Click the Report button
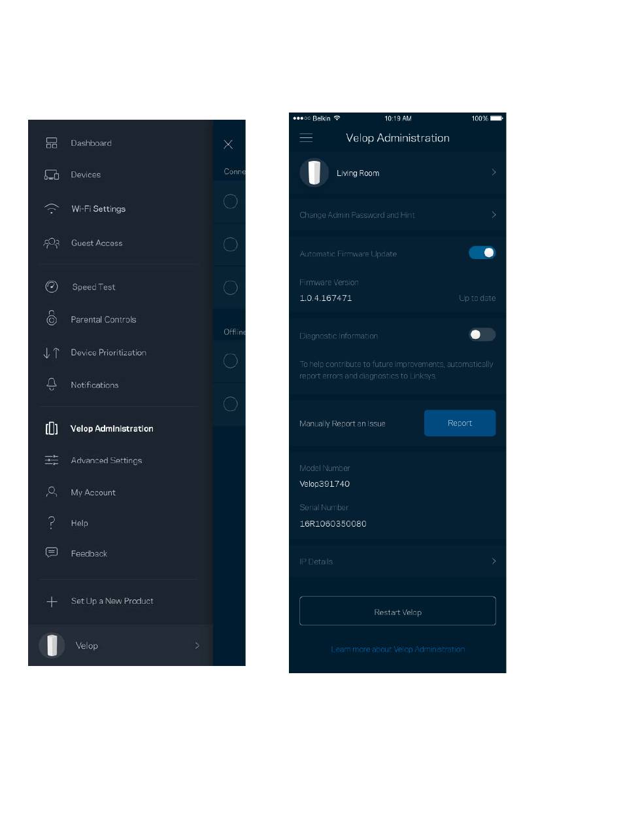The width and height of the screenshot is (621, 840). (460, 423)
